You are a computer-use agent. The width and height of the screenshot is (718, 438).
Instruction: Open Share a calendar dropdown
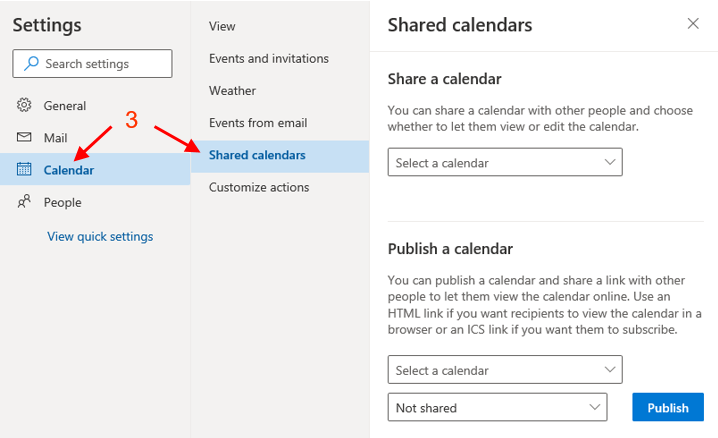click(x=505, y=162)
